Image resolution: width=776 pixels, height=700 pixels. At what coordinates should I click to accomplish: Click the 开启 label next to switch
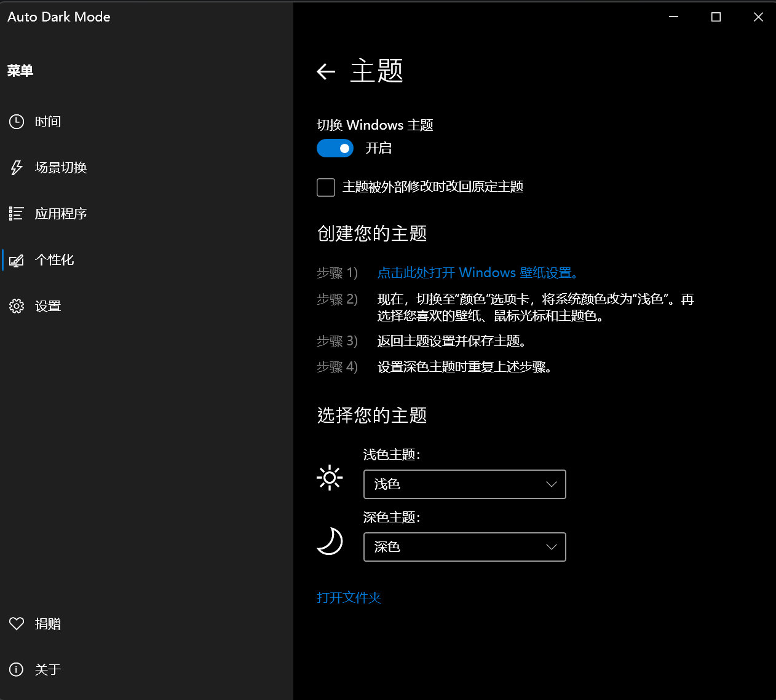tap(379, 148)
